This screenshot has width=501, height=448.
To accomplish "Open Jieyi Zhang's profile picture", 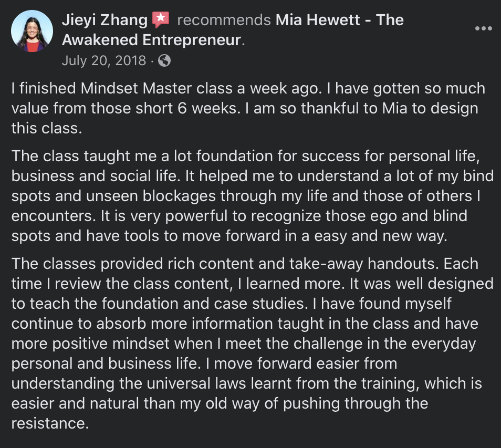I will 32,31.
